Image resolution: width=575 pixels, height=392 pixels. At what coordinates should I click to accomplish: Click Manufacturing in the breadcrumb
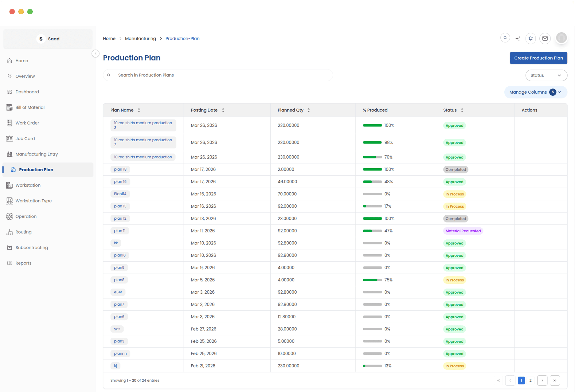140,38
